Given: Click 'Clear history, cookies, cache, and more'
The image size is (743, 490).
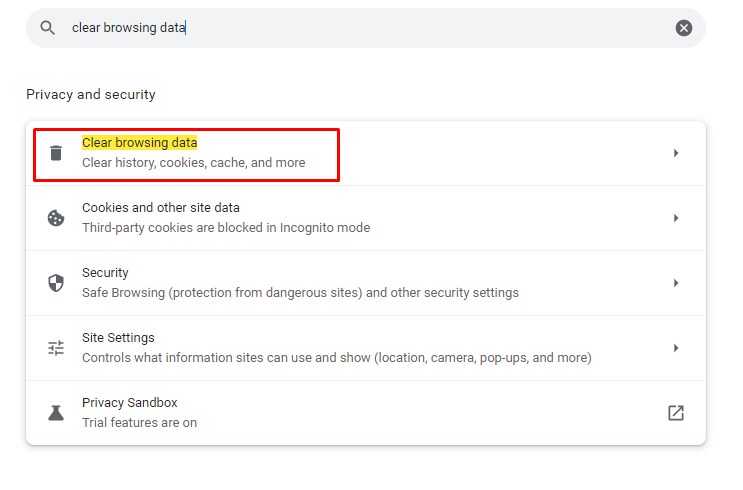Looking at the screenshot, I should (x=193, y=163).
